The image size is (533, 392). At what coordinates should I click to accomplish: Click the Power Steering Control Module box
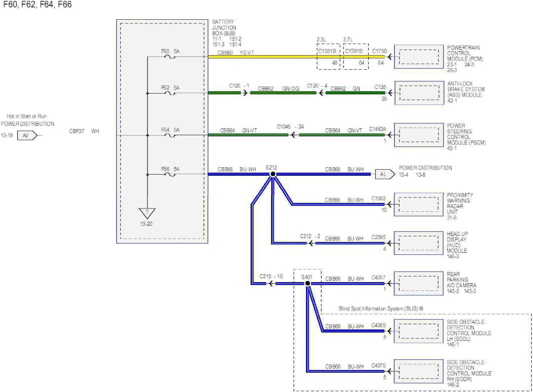(419, 135)
